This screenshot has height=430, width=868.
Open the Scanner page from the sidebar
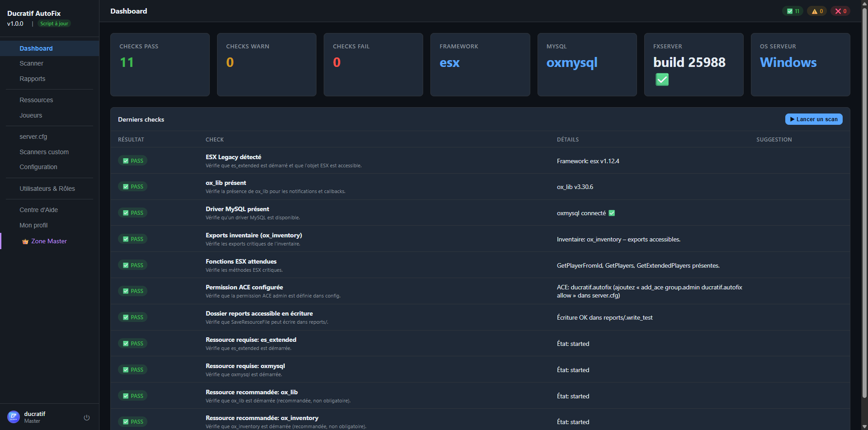pyautogui.click(x=31, y=63)
